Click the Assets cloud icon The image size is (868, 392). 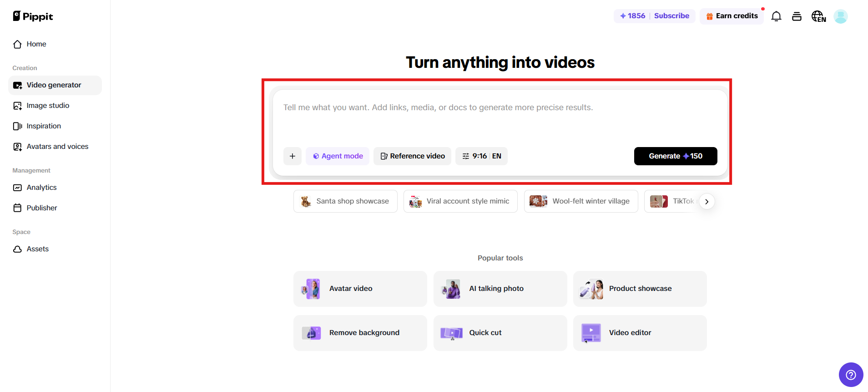click(17, 249)
